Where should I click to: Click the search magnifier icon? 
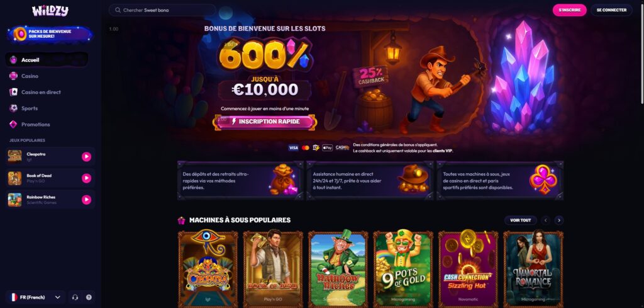tap(118, 10)
